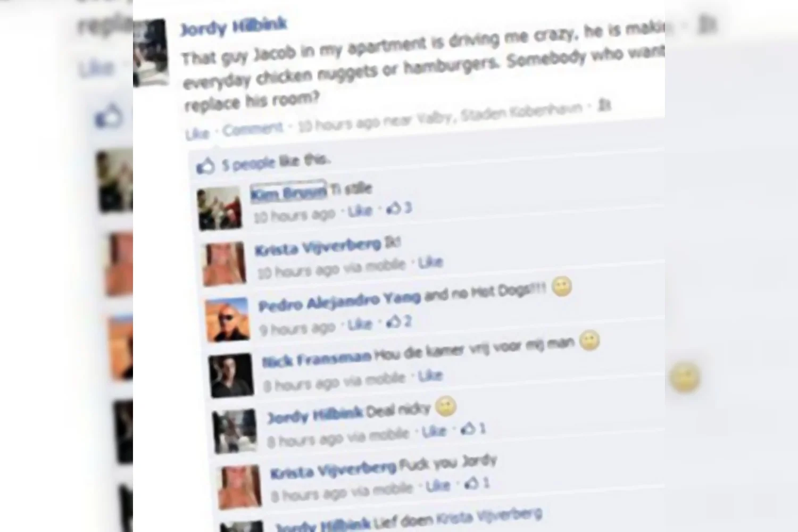Click Nick Fransman's avatar thumbnail

[231, 375]
